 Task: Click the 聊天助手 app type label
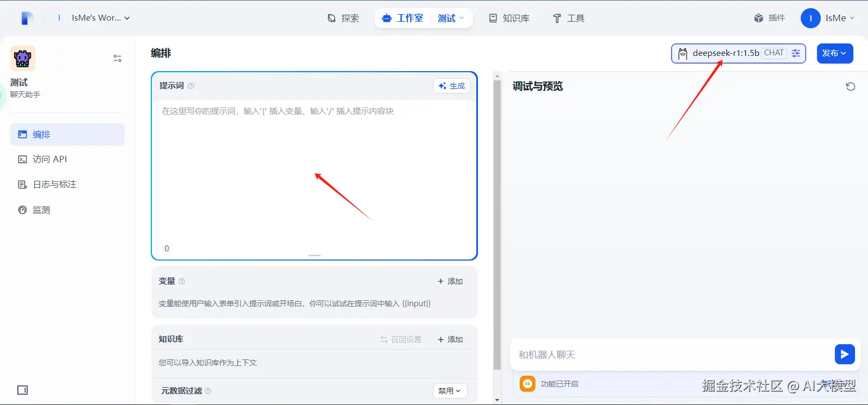(25, 94)
